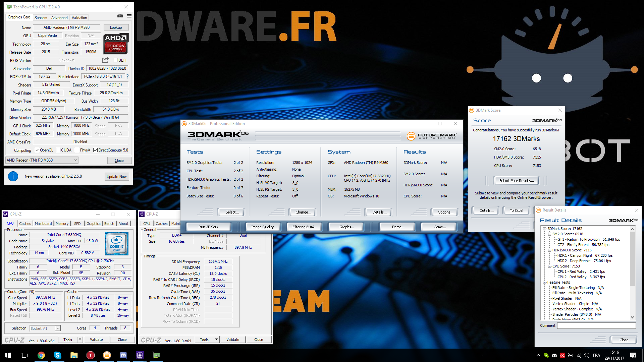
Task: Click the Lookup button in GPU-Z
Action: tap(116, 27)
